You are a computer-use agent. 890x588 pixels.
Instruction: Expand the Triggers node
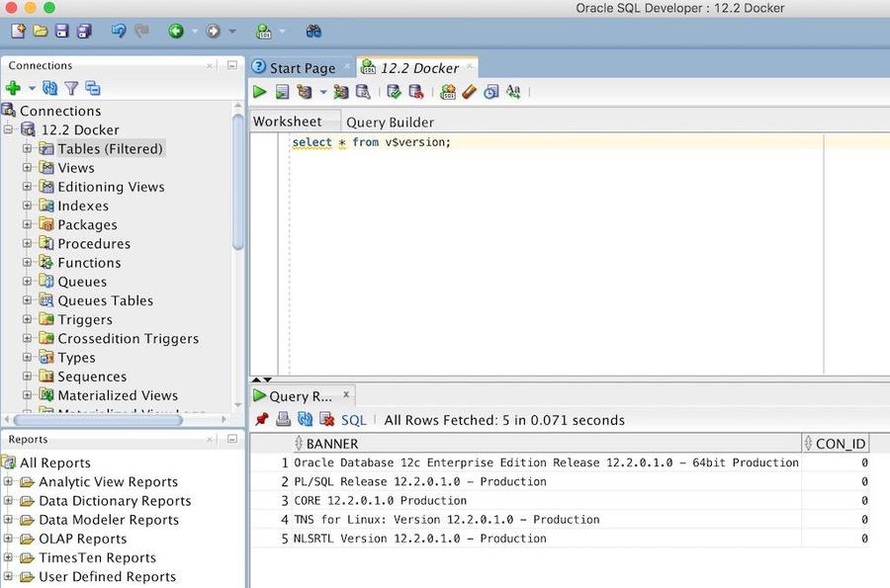pyautogui.click(x=27, y=319)
